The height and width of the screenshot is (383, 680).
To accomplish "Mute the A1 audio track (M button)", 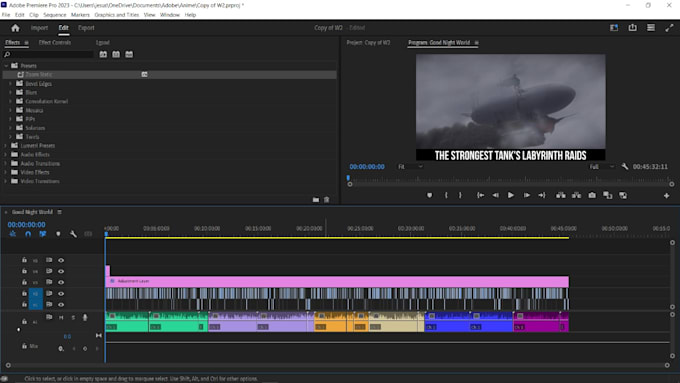I will pyautogui.click(x=61, y=318).
